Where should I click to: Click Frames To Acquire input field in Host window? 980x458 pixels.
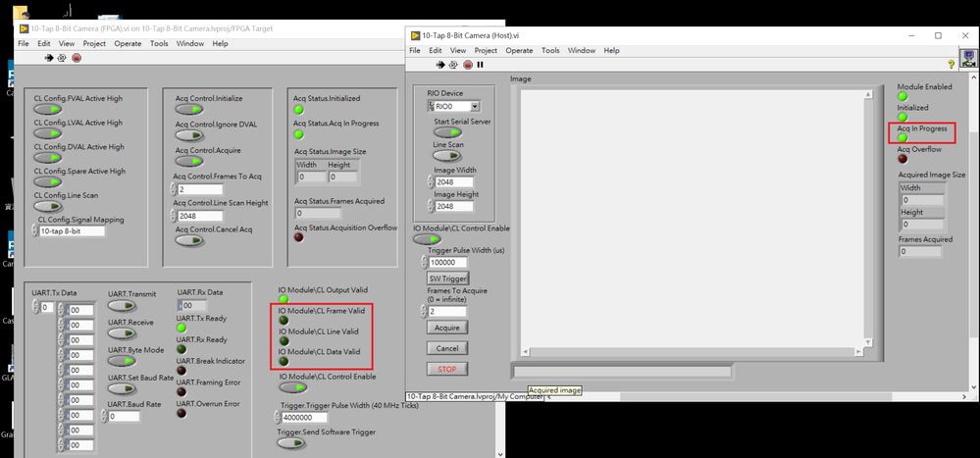447,311
